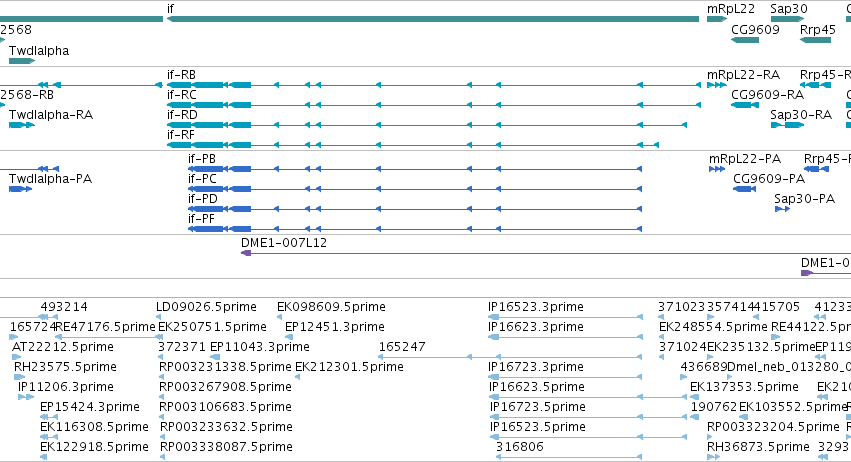This screenshot has height=462, width=851.
Task: Click the RH23575.5prime EST label
Action: click(65, 367)
